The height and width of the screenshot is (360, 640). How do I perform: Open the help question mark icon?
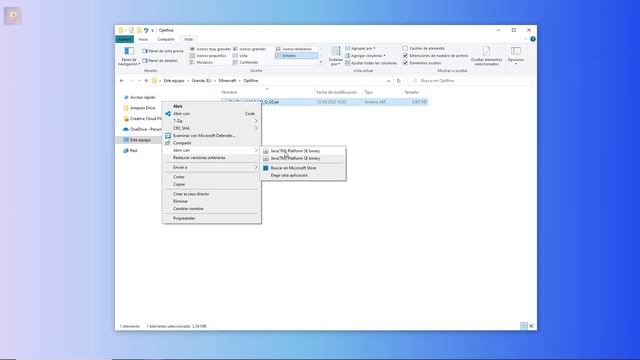533,39
